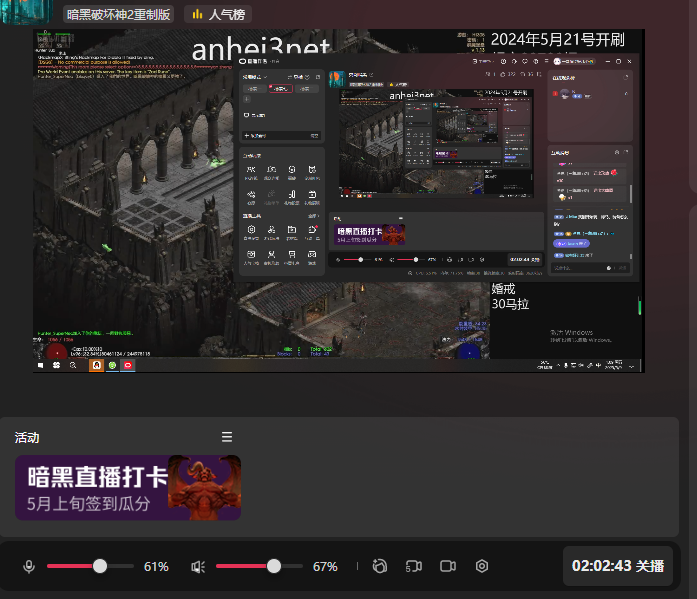The width and height of the screenshot is (697, 599).
Task: Click the microphone volume slider at 61%
Action: coord(91,566)
